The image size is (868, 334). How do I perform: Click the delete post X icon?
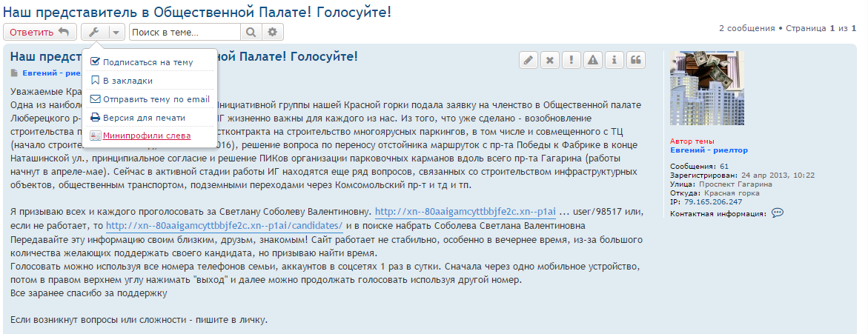[x=550, y=61]
